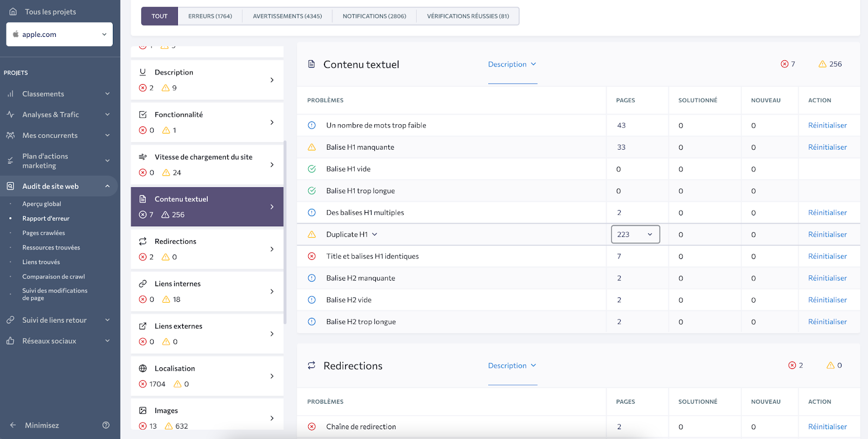Viewport: 868px width, 439px height.
Task: Switch to the ERREURS (1764) tab
Action: pyautogui.click(x=210, y=16)
